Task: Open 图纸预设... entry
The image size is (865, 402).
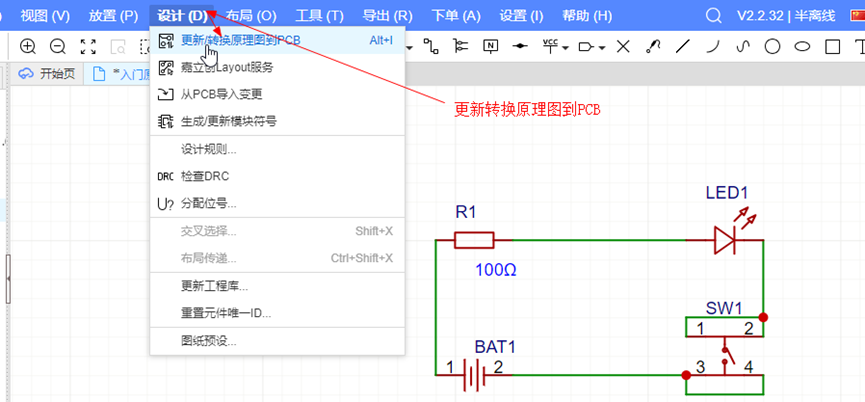Action: tap(277, 341)
